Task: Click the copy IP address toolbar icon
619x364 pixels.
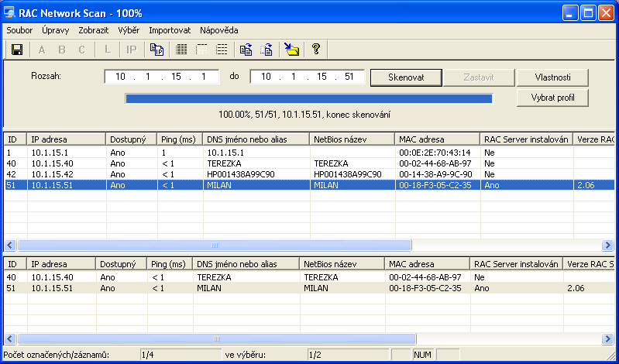Action: pos(156,50)
